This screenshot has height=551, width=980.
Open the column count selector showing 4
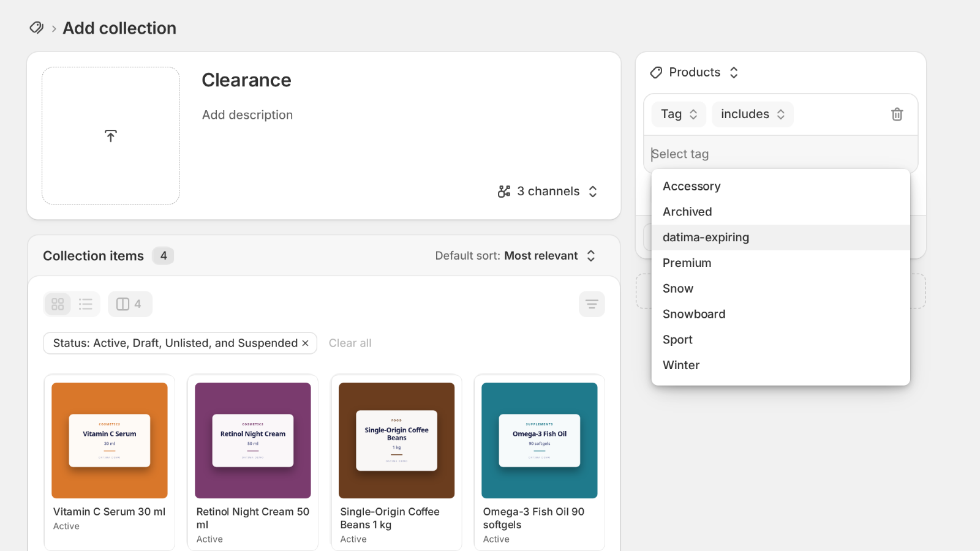point(130,304)
